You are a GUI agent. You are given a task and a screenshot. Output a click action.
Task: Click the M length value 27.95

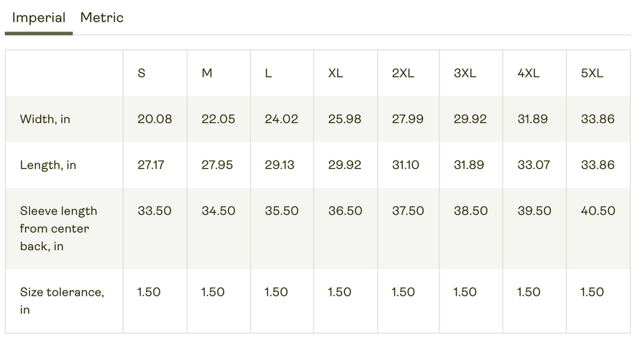217,165
